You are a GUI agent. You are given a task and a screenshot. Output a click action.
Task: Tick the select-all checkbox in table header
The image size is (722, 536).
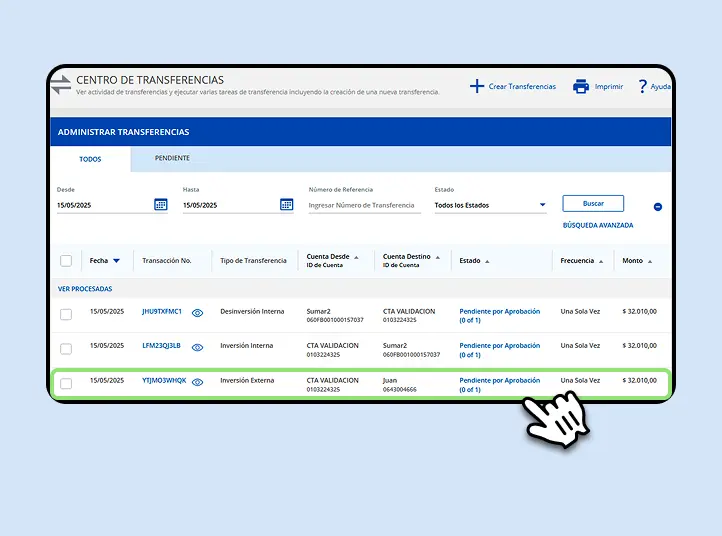pyautogui.click(x=66, y=261)
